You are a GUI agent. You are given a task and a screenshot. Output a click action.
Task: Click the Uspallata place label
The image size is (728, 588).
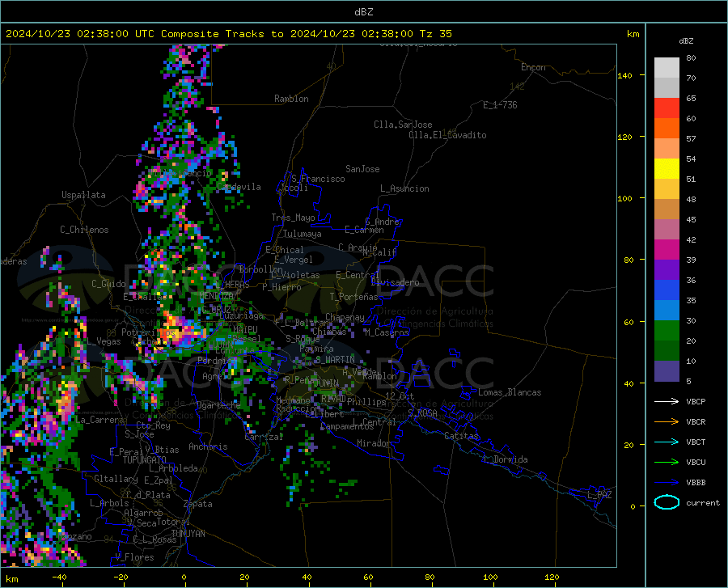83,195
